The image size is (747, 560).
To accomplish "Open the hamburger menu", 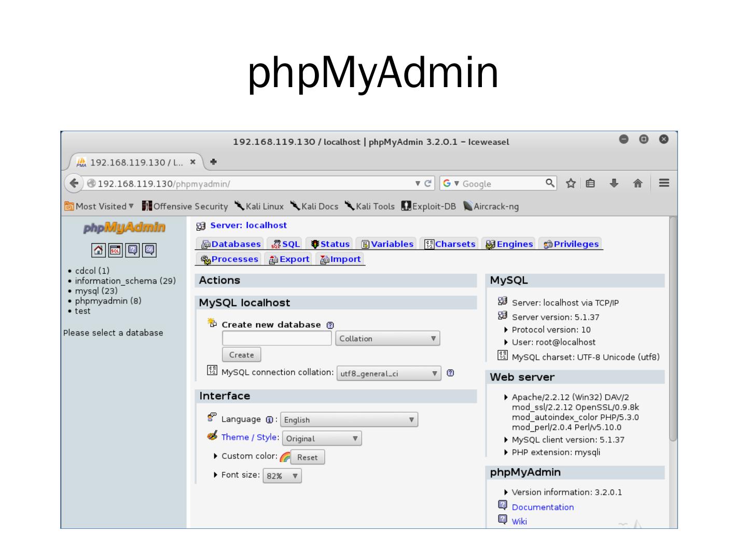I will click(x=664, y=183).
